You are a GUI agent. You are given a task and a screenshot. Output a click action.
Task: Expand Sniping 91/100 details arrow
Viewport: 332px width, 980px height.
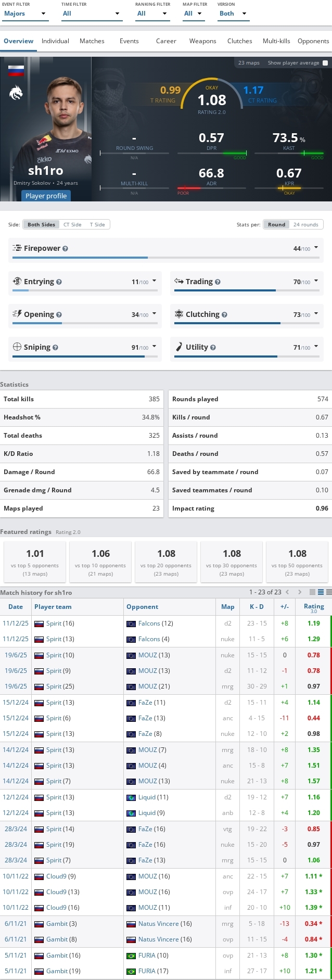coord(154,347)
